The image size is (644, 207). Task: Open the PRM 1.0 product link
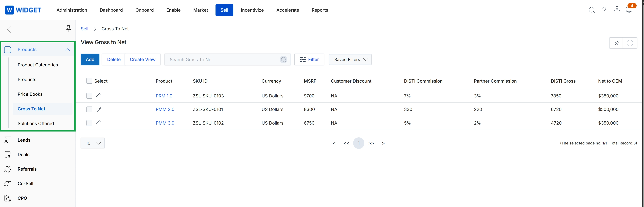164,96
